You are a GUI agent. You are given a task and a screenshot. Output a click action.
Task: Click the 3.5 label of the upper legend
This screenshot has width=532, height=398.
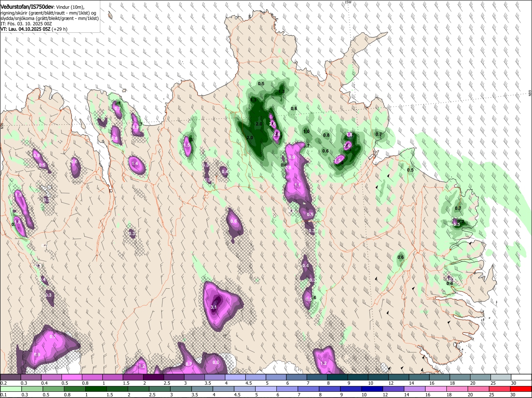pos(207,383)
